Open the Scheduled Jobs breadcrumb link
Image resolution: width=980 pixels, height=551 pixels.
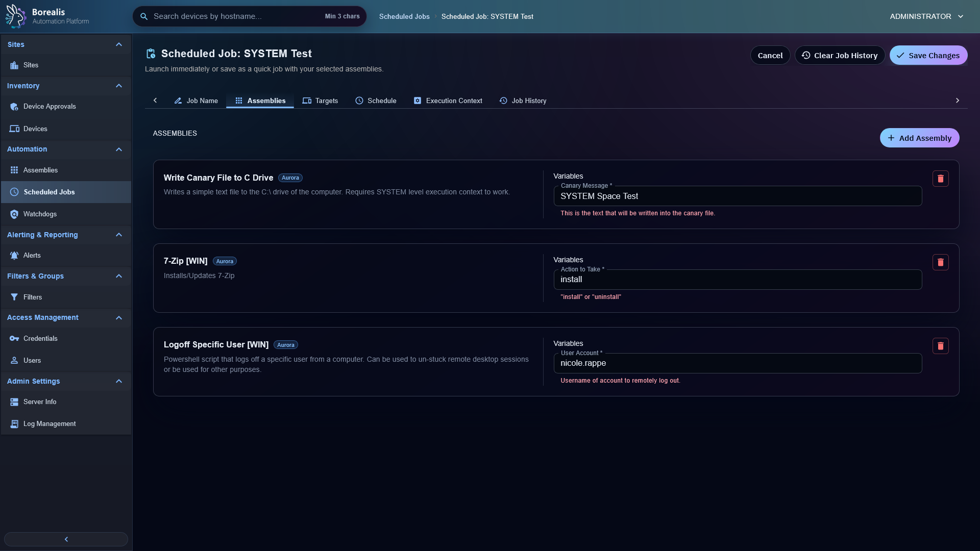pyautogui.click(x=404, y=16)
